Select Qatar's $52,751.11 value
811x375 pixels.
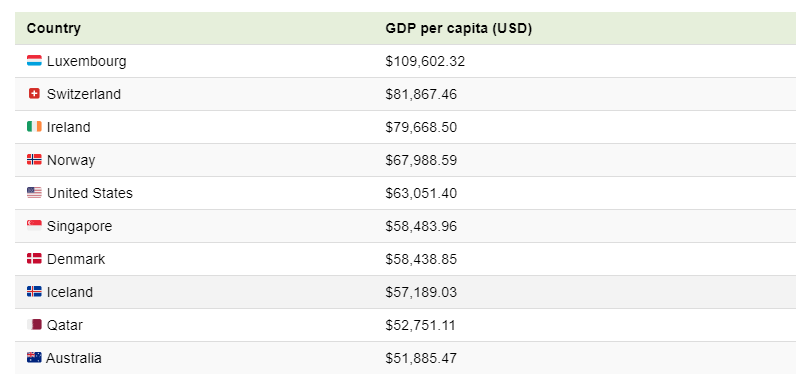point(420,325)
